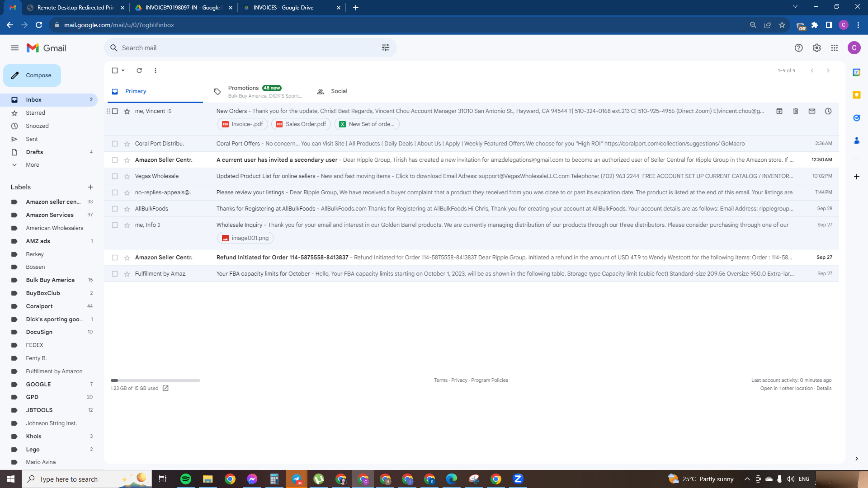The height and width of the screenshot is (488, 868).
Task: Open File Explorer from the taskbar
Action: click(208, 479)
